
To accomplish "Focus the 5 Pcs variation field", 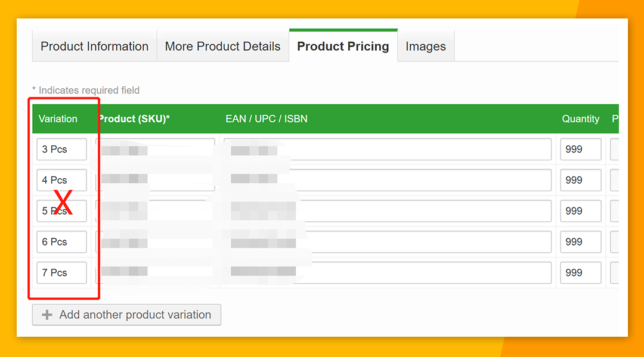I will (x=61, y=211).
